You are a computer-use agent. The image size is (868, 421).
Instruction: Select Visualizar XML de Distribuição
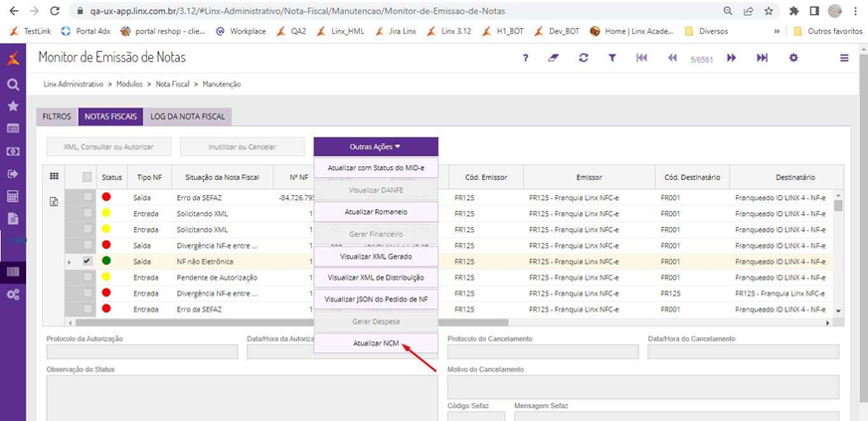pos(376,278)
